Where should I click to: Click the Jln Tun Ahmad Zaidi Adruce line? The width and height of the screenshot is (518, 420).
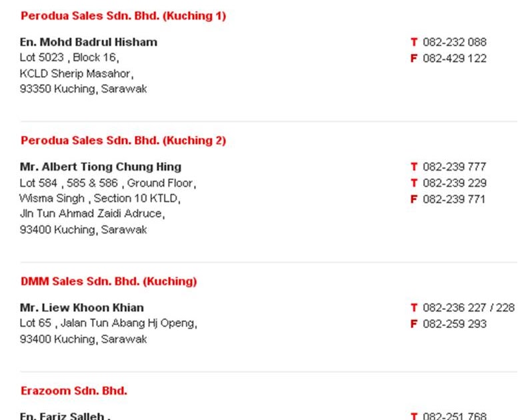(92, 214)
